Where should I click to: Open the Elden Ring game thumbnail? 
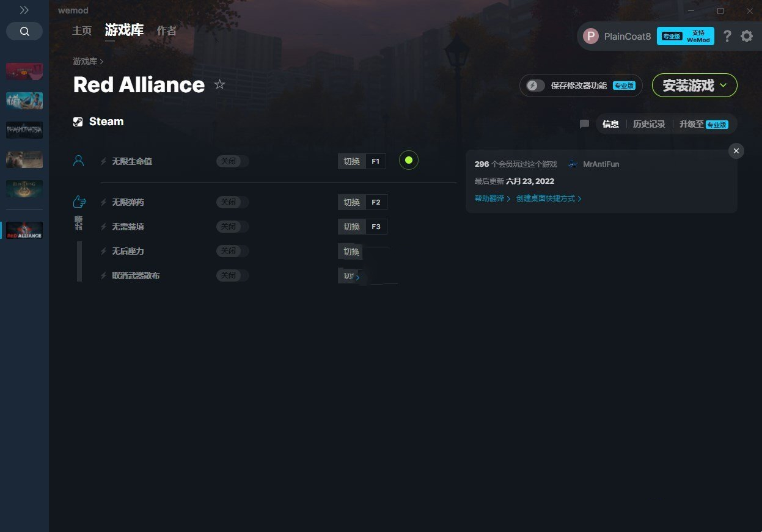click(x=24, y=189)
